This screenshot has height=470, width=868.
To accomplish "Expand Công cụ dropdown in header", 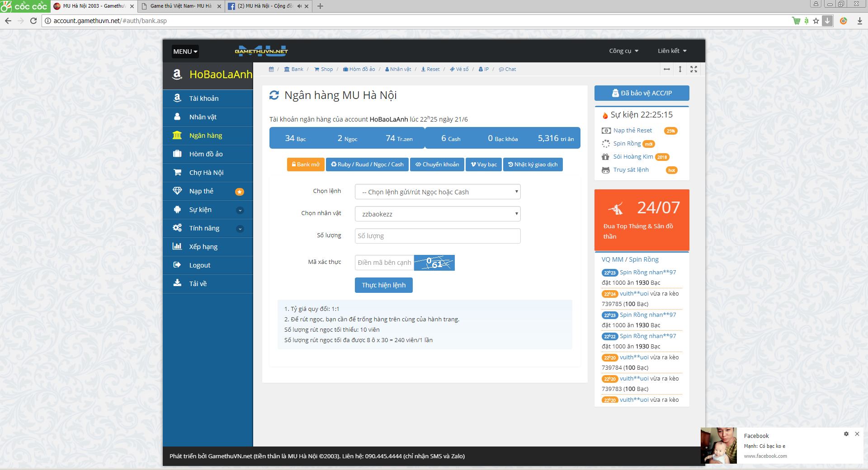I will 624,51.
